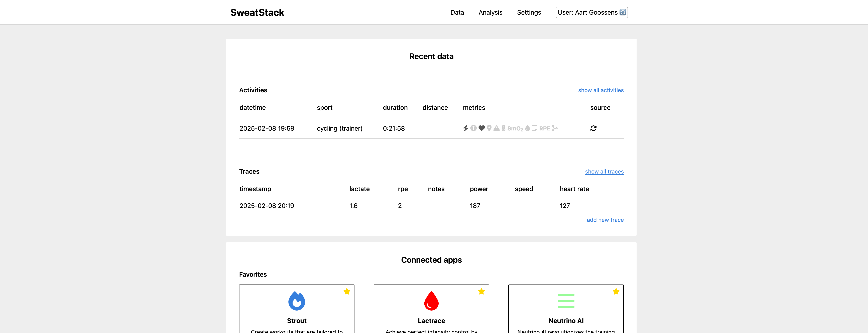Open the Lactrace app title

point(431,321)
